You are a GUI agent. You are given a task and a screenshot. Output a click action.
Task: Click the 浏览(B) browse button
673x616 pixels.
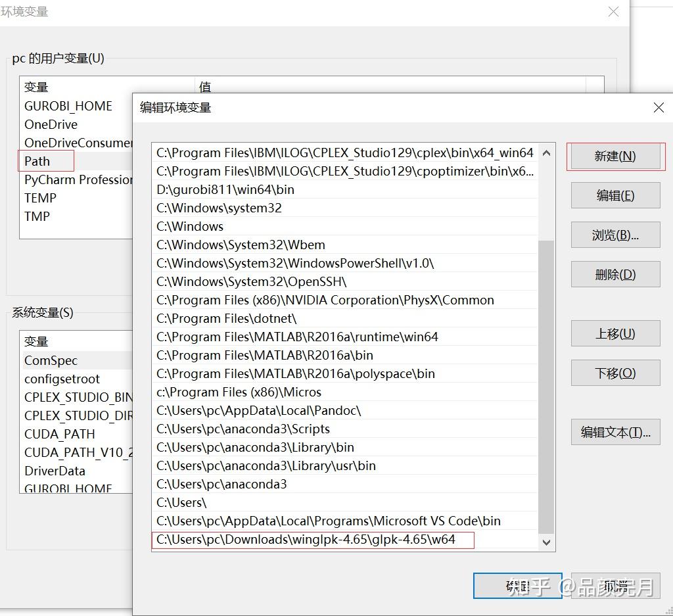point(615,235)
